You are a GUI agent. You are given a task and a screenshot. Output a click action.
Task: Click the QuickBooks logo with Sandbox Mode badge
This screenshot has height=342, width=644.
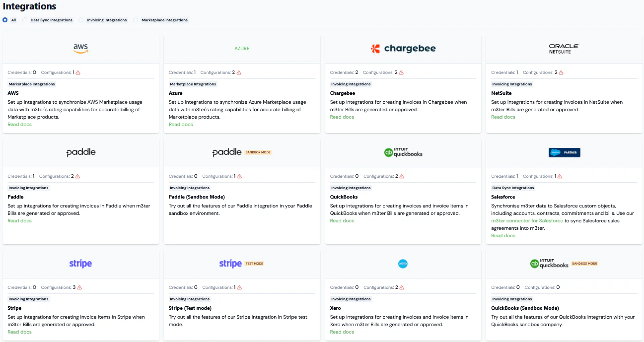click(x=549, y=264)
